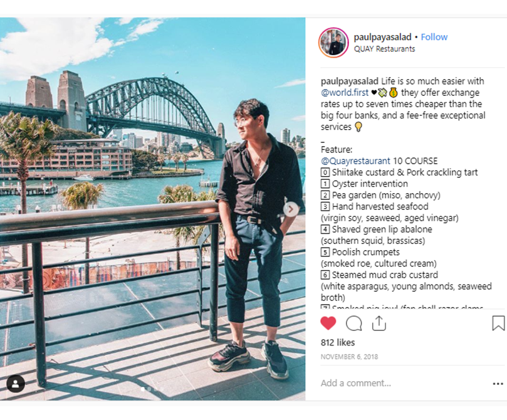
Task: Visit the @Quayrestaurant mention
Action: click(x=356, y=161)
